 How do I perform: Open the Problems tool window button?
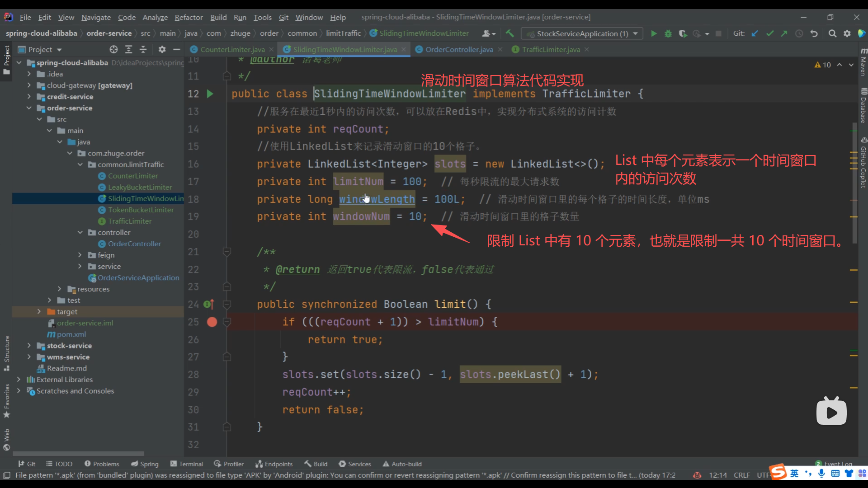point(102,464)
